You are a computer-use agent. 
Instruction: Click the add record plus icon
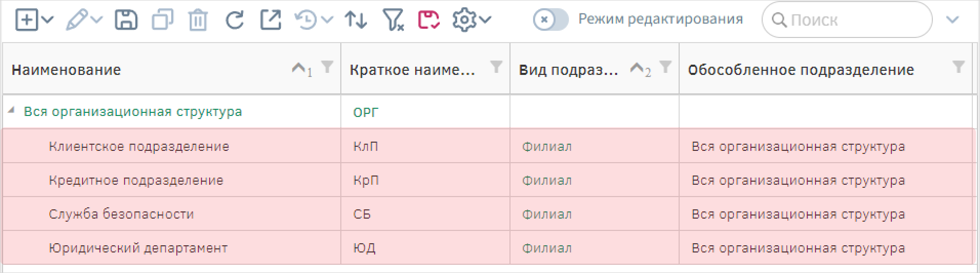(x=27, y=20)
